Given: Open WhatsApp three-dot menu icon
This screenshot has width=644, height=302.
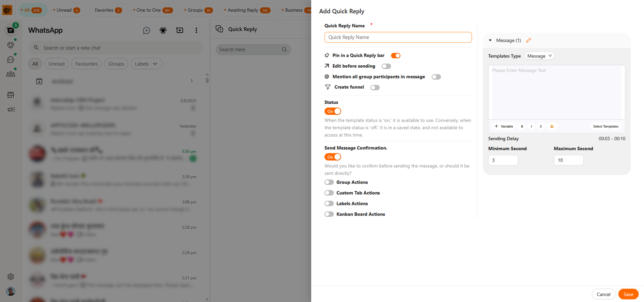Looking at the screenshot, I should coord(196,31).
